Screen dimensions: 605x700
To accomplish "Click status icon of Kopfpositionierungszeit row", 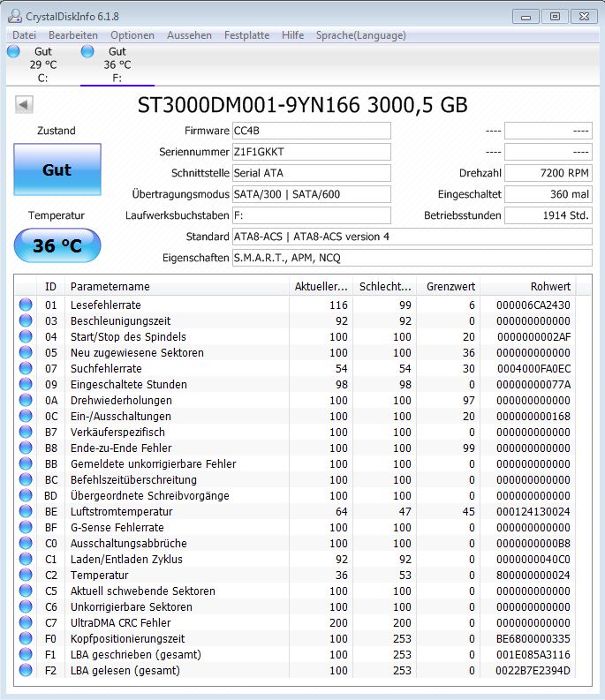I will pos(26,638).
